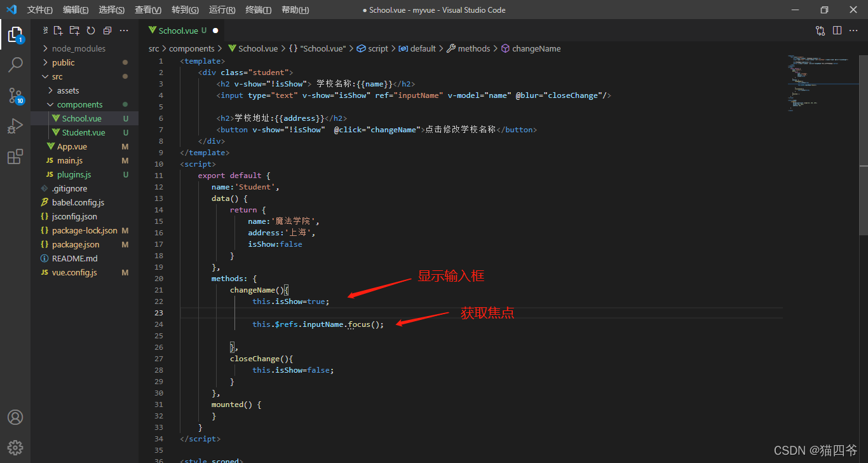Open jsconfig.json in the file tree
Image resolution: width=868 pixels, height=463 pixels.
pos(85,216)
